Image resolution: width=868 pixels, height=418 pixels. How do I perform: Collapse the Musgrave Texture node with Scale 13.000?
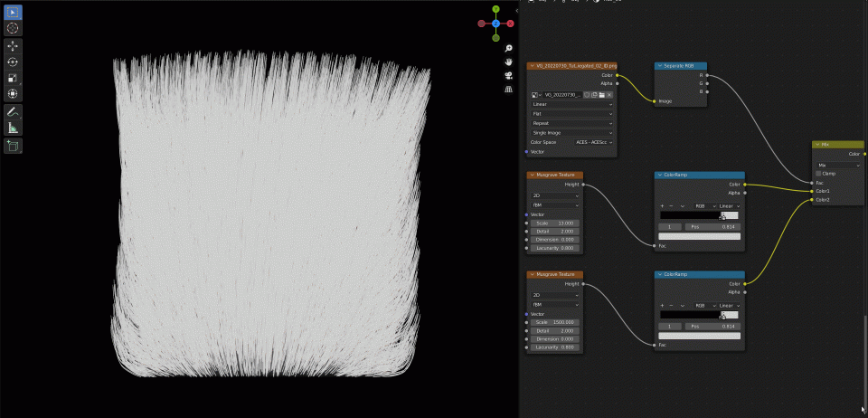tap(532, 175)
